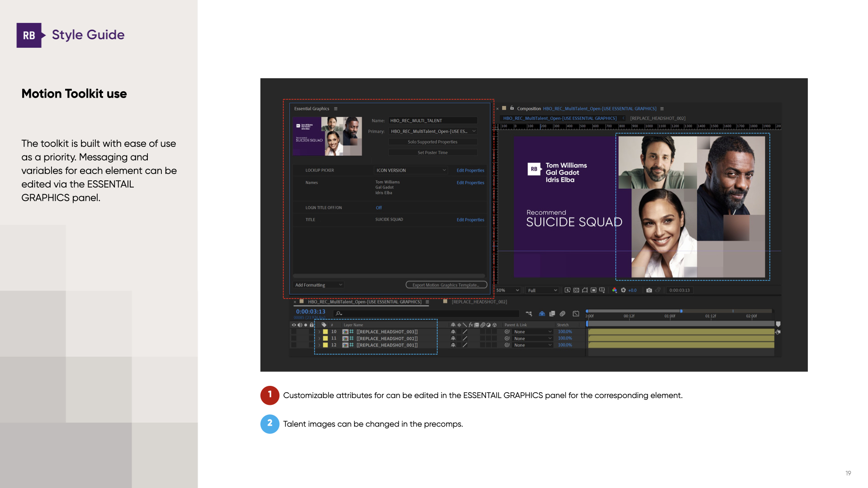Click the graph editor icon
This screenshot has height=488, width=868.
pos(576,314)
